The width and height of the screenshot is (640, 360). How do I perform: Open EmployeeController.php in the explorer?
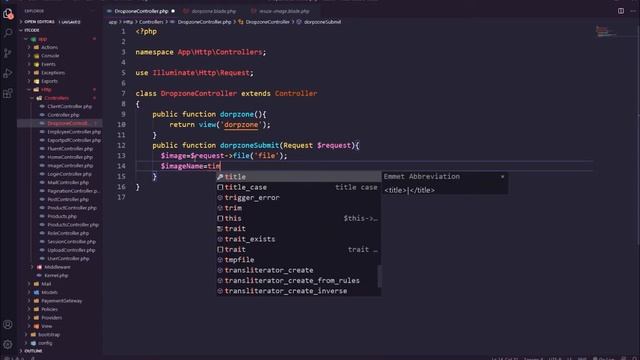(74, 132)
